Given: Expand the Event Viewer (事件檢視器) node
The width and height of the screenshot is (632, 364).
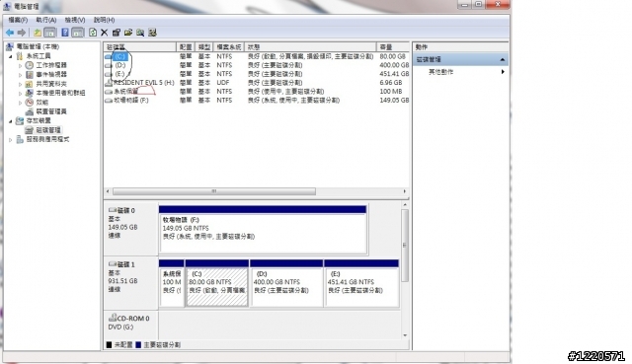Looking at the screenshot, I should click(x=20, y=75).
